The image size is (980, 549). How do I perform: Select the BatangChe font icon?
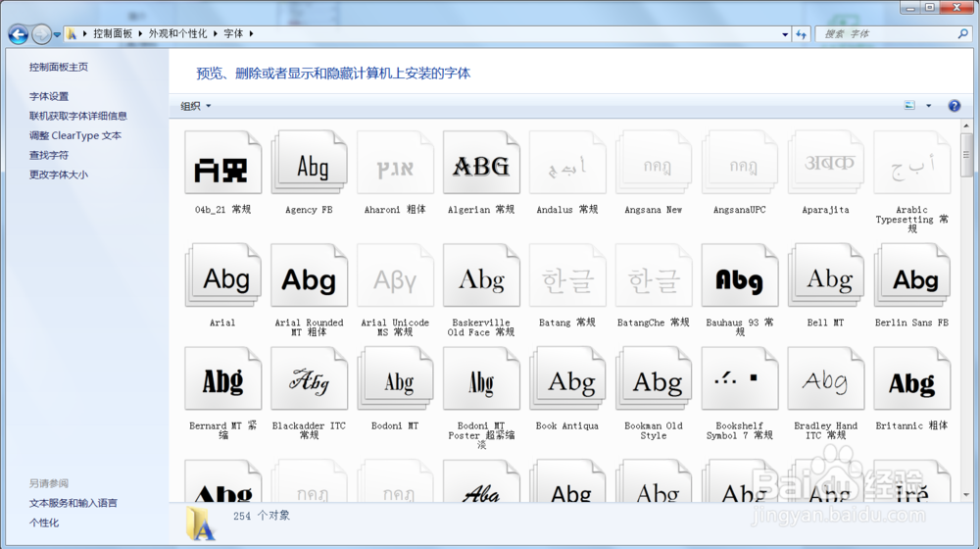pyautogui.click(x=654, y=275)
